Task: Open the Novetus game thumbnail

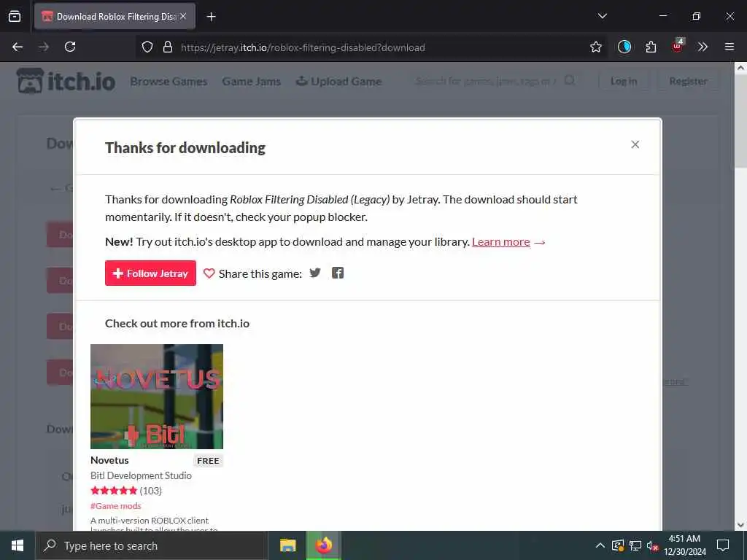Action: [x=157, y=396]
